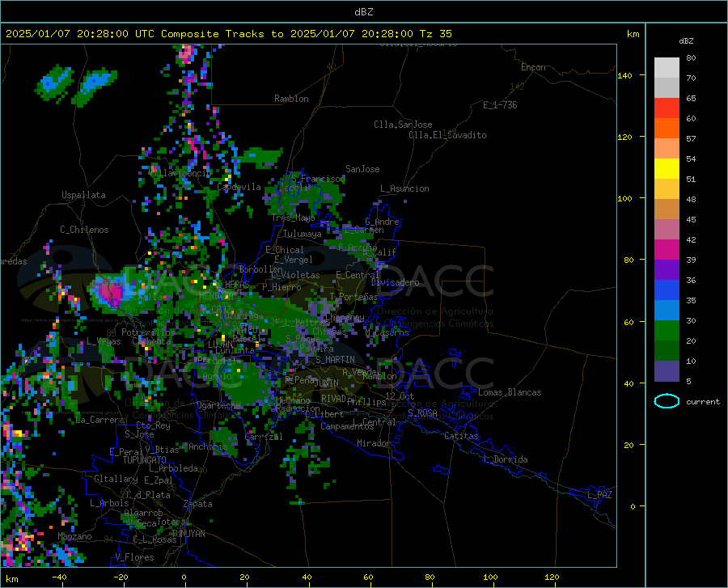Click the V_Flores label
This screenshot has height=588, width=728.
pos(134,557)
